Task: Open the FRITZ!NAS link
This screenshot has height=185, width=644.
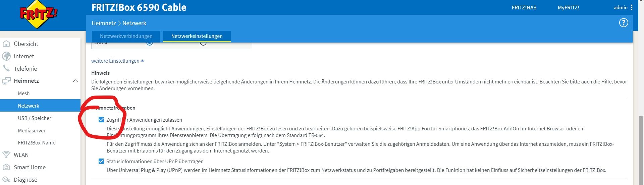Action: pos(524,7)
